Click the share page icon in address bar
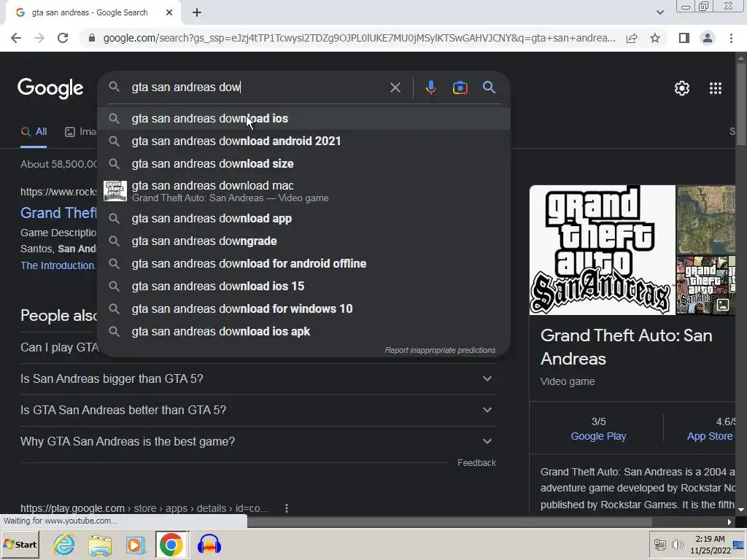The width and height of the screenshot is (747, 560). [632, 38]
